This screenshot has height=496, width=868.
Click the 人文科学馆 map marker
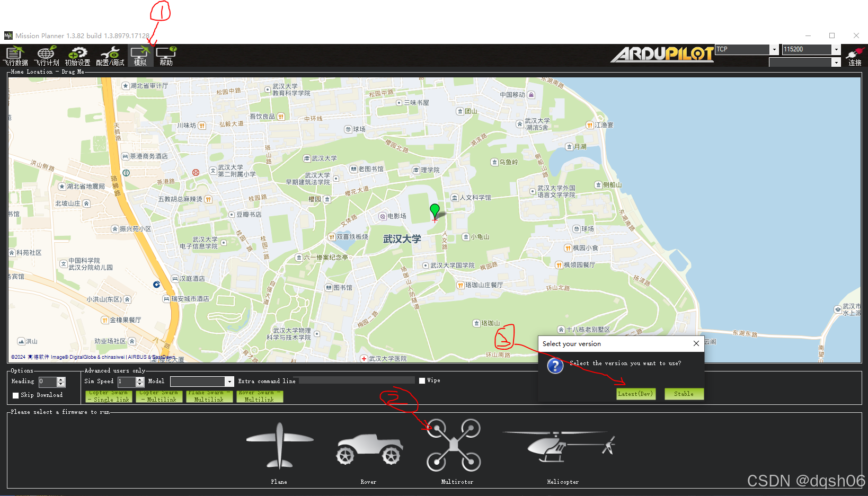click(x=455, y=198)
